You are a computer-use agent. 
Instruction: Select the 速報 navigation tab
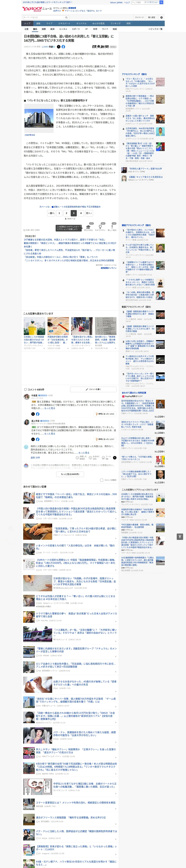pos(38,24)
